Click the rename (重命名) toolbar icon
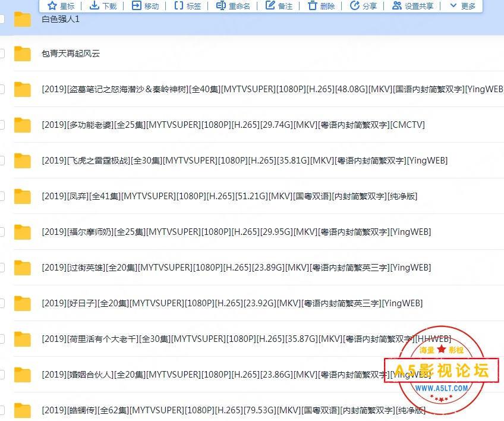Image resolution: width=504 pixels, height=421 pixels. click(221, 5)
